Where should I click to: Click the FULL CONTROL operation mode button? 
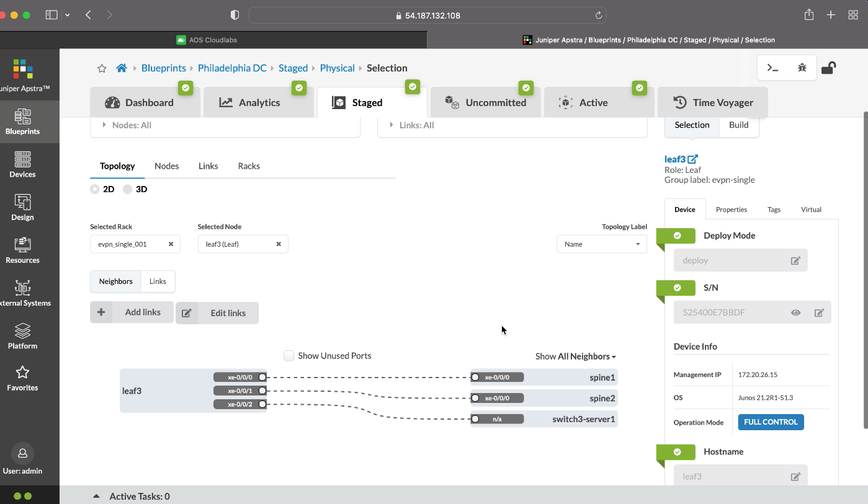(x=771, y=422)
